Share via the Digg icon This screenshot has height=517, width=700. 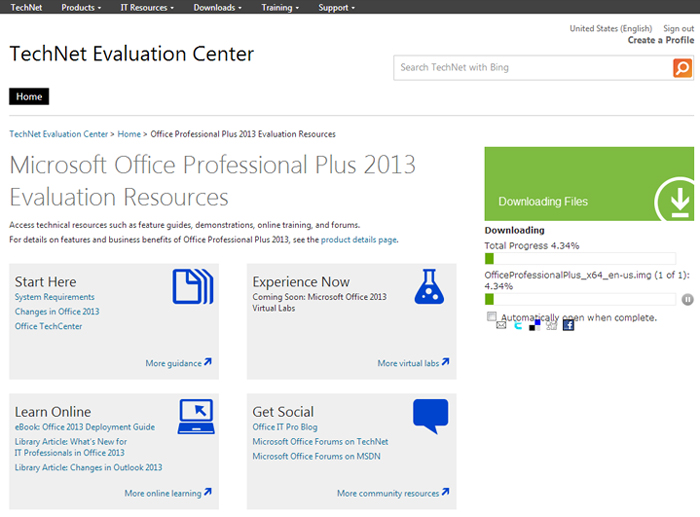click(x=552, y=325)
